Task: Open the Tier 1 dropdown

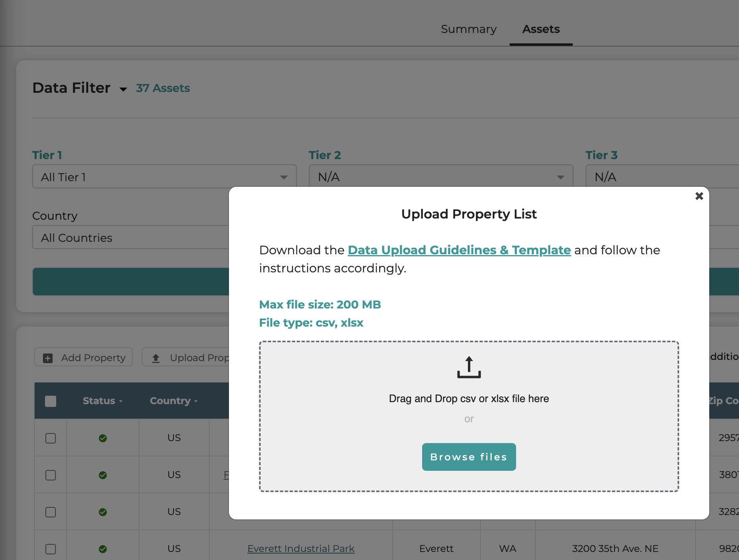Action: coord(164,177)
